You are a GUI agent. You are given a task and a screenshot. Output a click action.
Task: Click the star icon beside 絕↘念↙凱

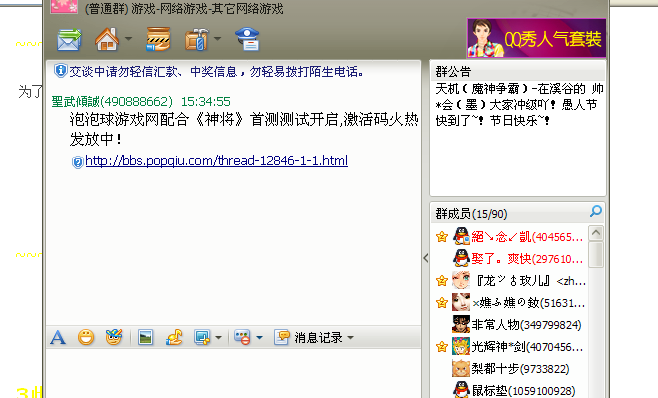441,237
